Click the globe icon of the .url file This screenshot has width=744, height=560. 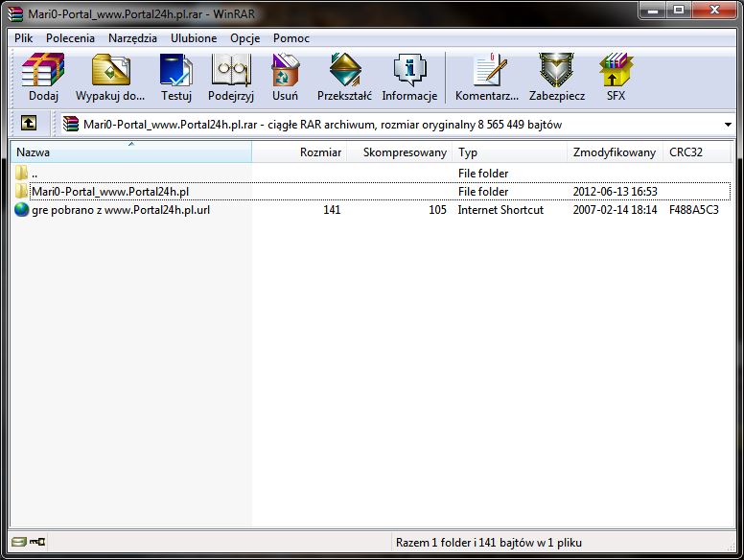click(22, 209)
